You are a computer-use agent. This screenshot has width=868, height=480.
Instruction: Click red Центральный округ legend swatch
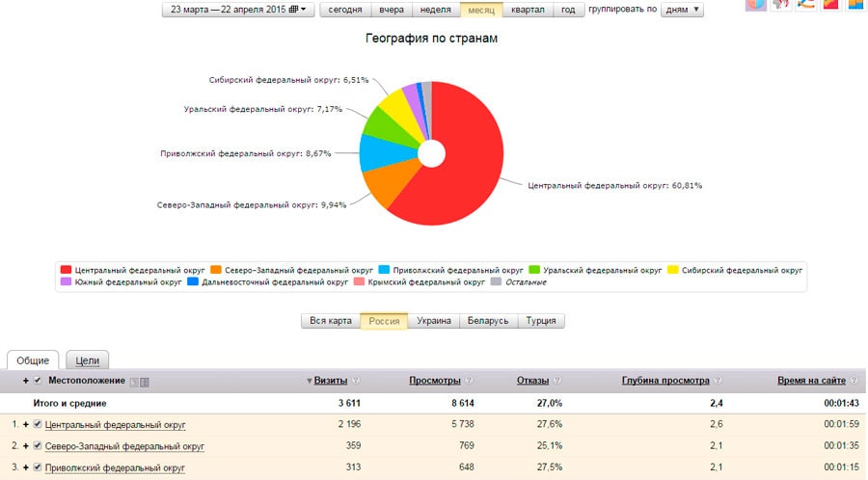tap(67, 270)
